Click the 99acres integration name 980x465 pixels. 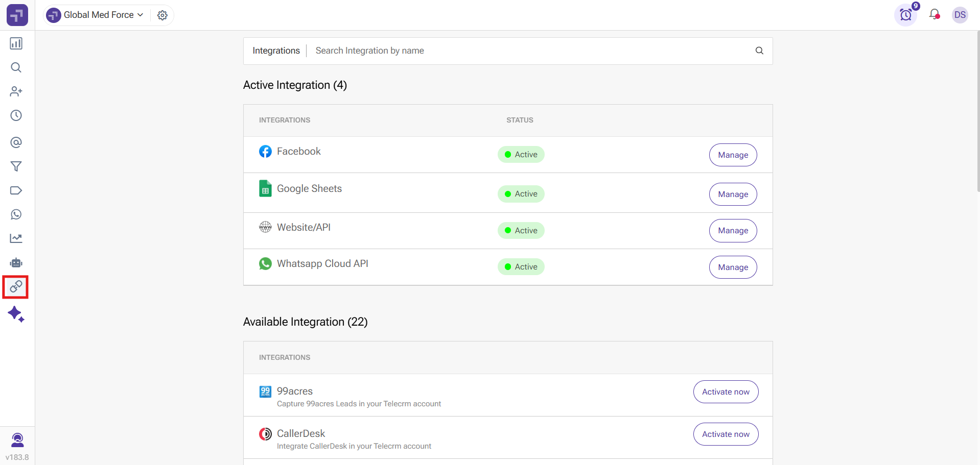[295, 391]
